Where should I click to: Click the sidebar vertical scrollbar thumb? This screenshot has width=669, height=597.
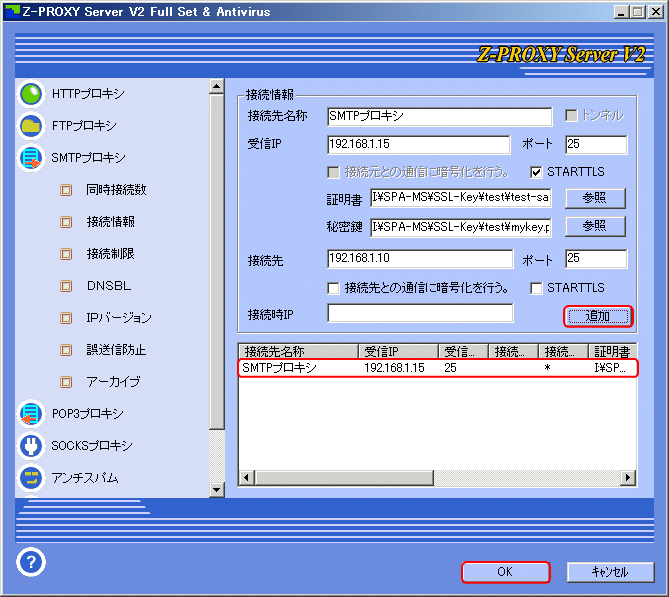217,262
